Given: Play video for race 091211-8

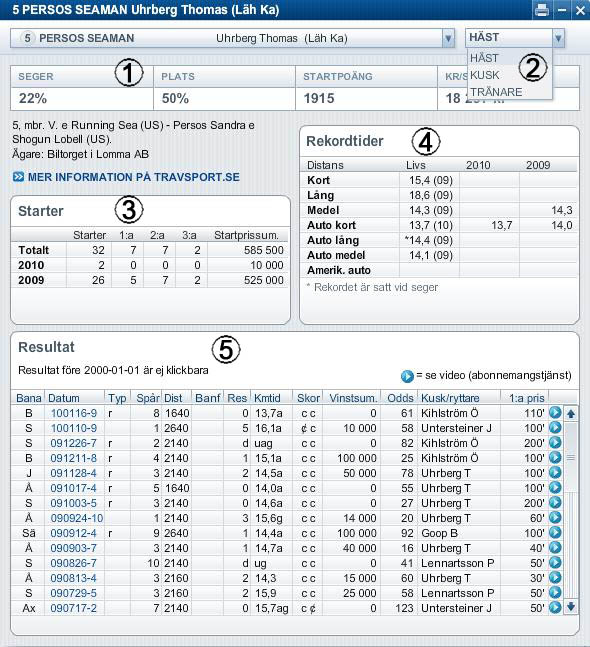Looking at the screenshot, I should (555, 457).
